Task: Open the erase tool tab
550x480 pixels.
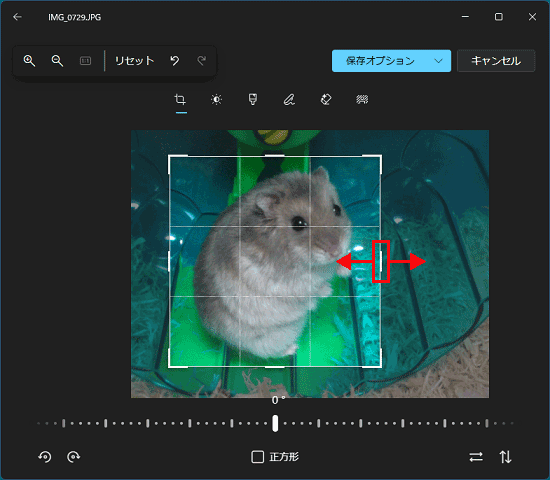Action: click(326, 100)
